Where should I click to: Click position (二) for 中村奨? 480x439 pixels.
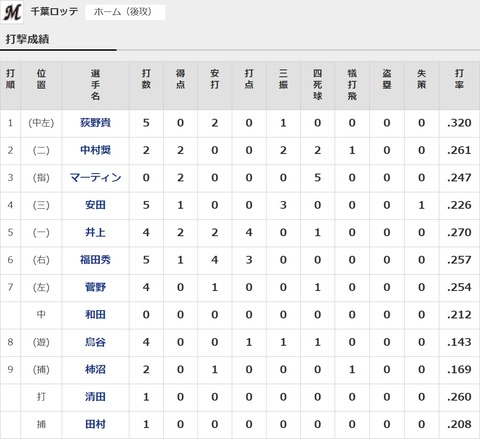41,150
